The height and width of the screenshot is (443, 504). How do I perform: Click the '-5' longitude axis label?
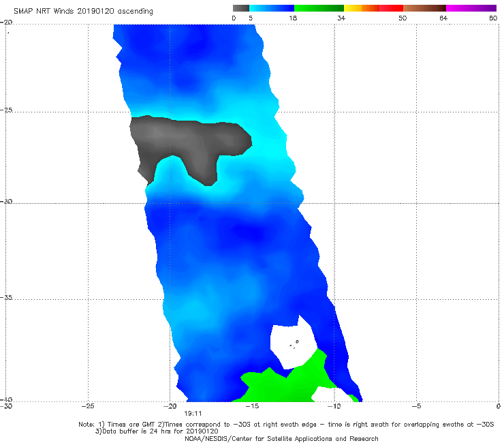[417, 406]
